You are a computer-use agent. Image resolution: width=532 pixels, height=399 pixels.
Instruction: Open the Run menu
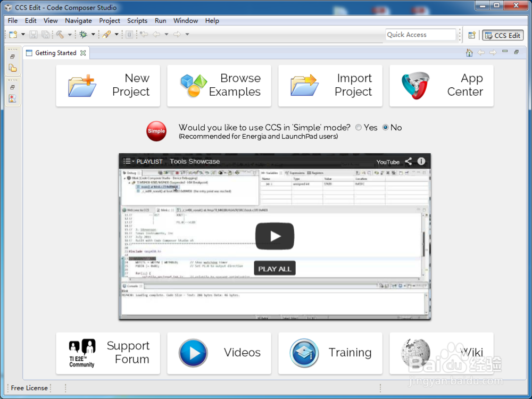click(x=161, y=21)
